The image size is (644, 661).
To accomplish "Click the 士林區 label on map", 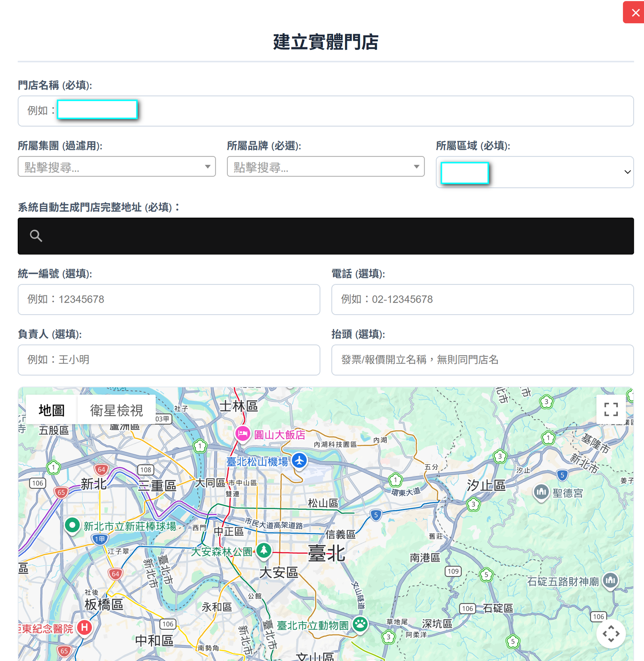I will pyautogui.click(x=239, y=406).
